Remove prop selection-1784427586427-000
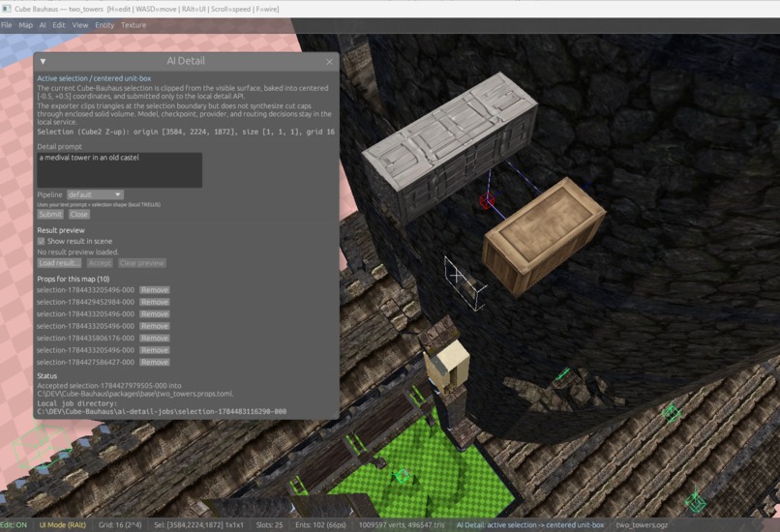 tap(154, 362)
